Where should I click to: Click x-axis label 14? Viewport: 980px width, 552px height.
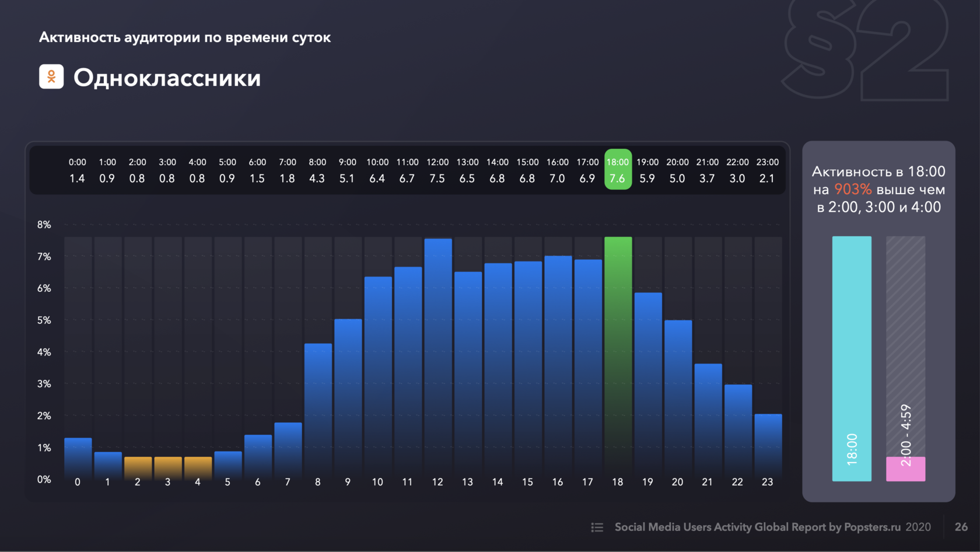(498, 482)
